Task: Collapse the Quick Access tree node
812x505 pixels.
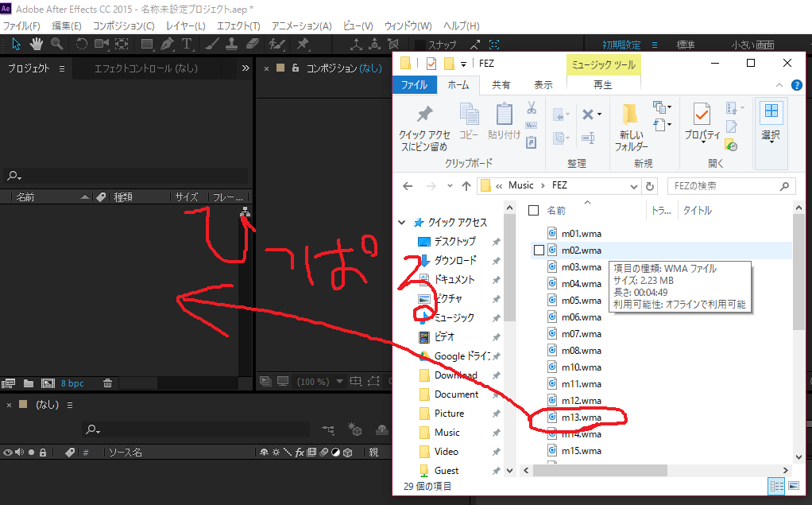Action: 402,223
